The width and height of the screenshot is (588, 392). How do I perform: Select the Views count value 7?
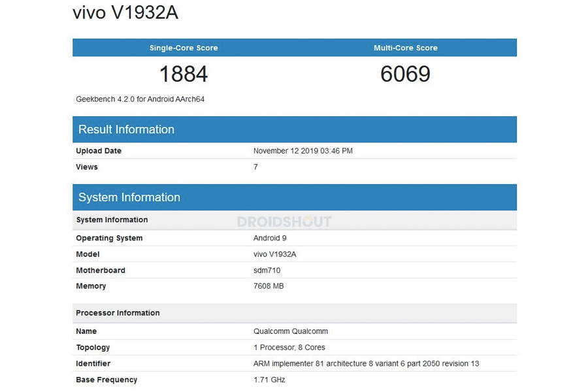(254, 167)
